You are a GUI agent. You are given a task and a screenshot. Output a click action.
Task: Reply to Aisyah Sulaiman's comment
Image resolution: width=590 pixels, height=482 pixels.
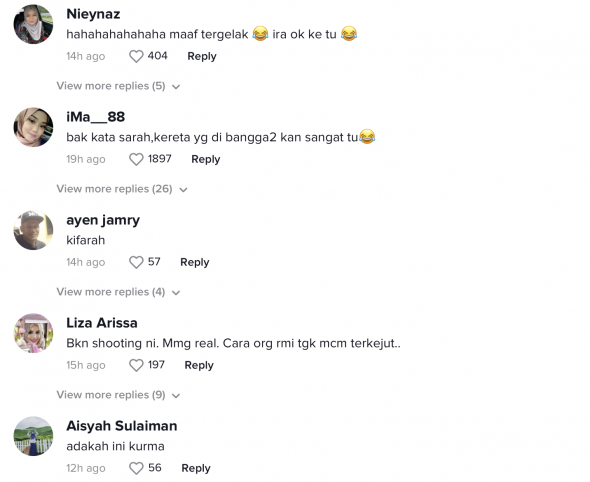click(196, 468)
